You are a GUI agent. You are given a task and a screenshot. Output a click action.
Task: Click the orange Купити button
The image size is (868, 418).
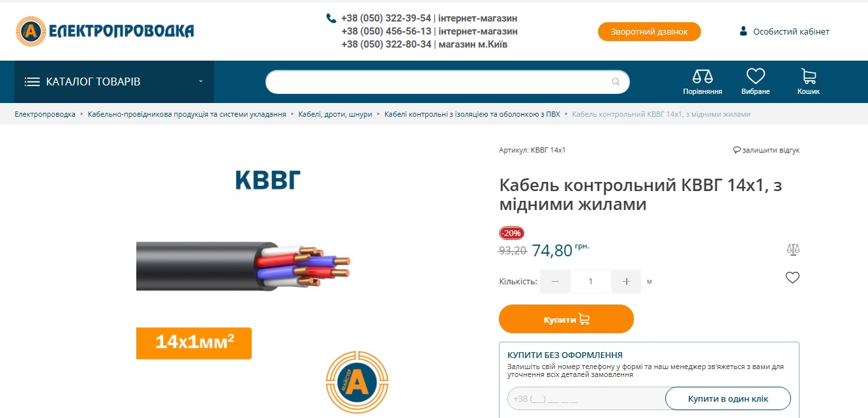pyautogui.click(x=566, y=320)
